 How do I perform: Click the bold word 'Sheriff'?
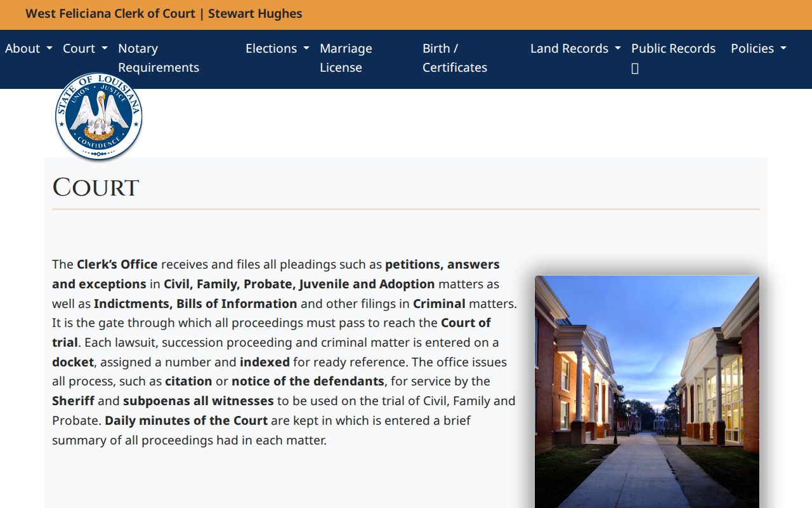click(73, 401)
